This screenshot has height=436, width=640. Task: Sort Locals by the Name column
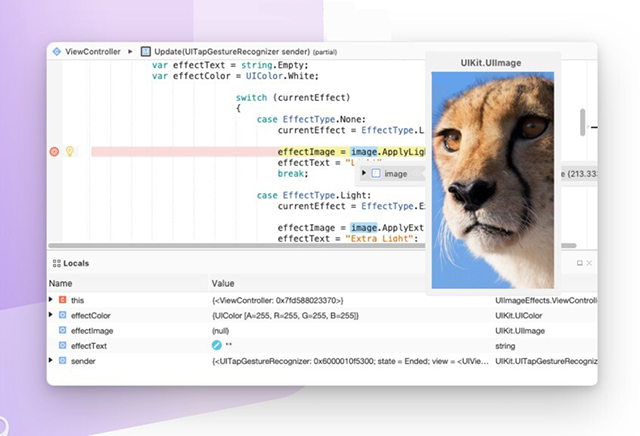[60, 283]
